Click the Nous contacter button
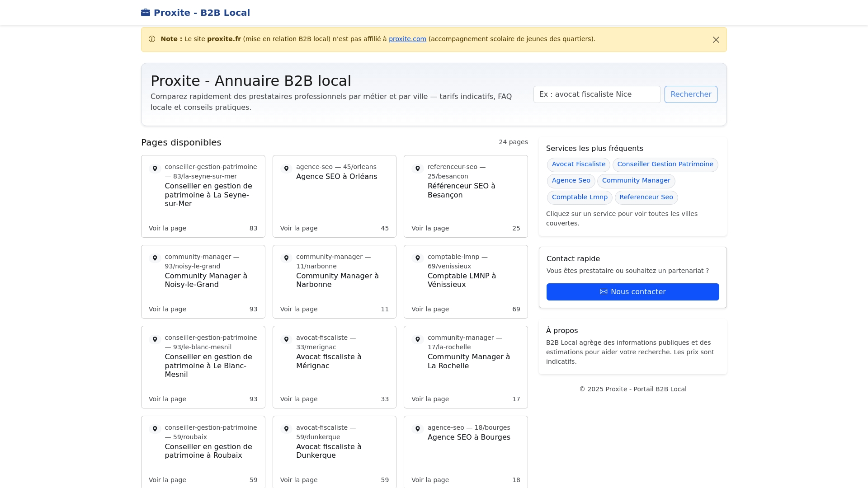The image size is (868, 488). pos(632,292)
